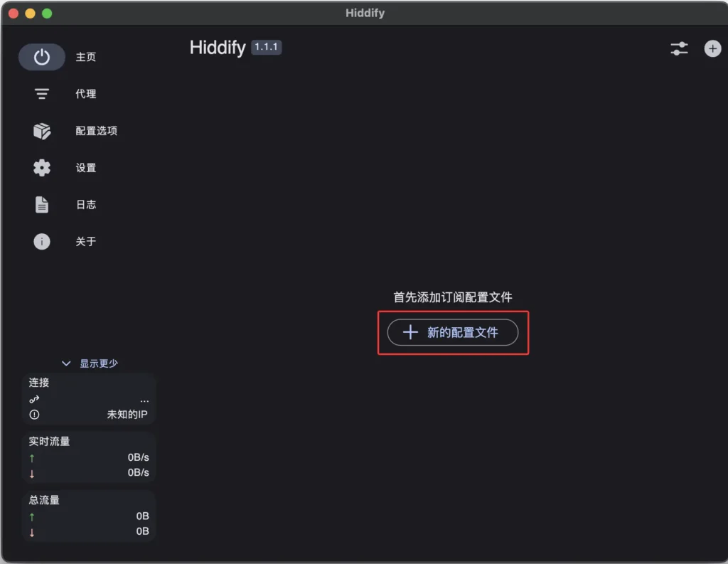728x564 pixels.
Task: Collapse stats with 显示更少 chevron
Action: coord(66,363)
